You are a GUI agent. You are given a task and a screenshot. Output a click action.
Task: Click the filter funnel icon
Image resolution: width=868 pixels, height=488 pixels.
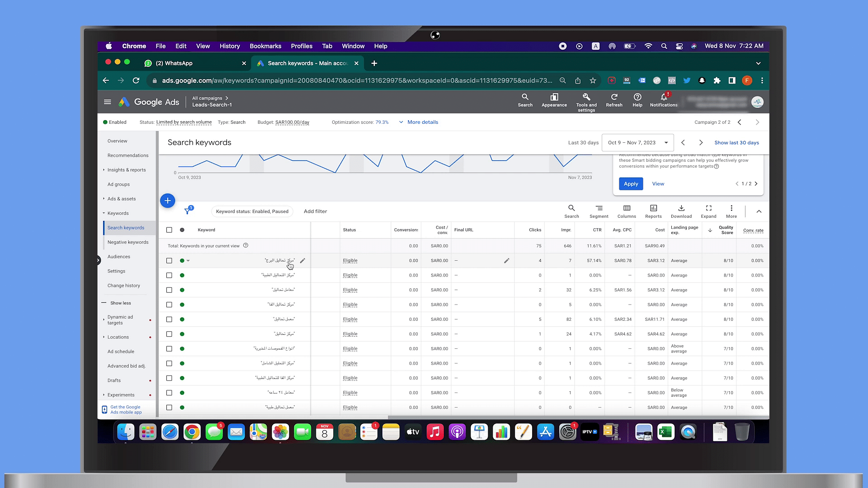click(188, 211)
